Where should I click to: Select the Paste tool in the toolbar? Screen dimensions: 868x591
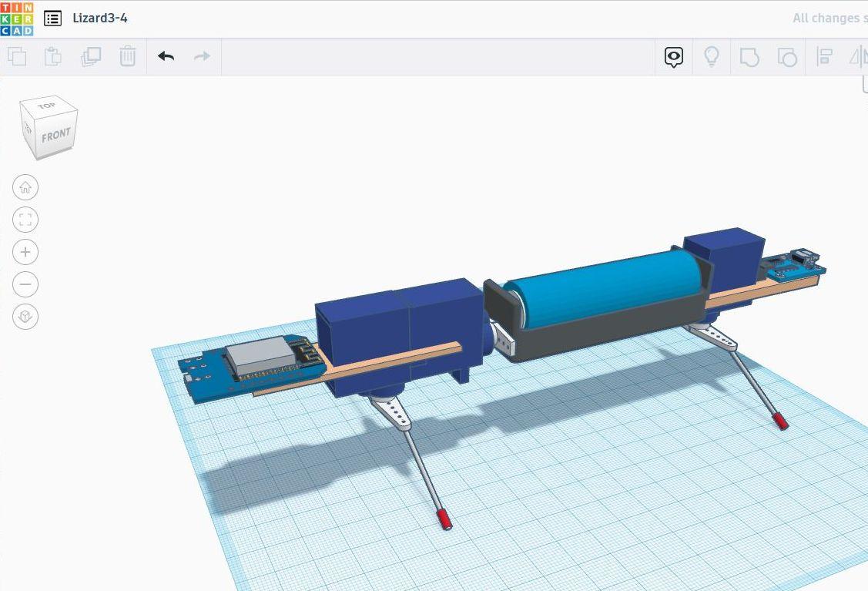(52, 56)
